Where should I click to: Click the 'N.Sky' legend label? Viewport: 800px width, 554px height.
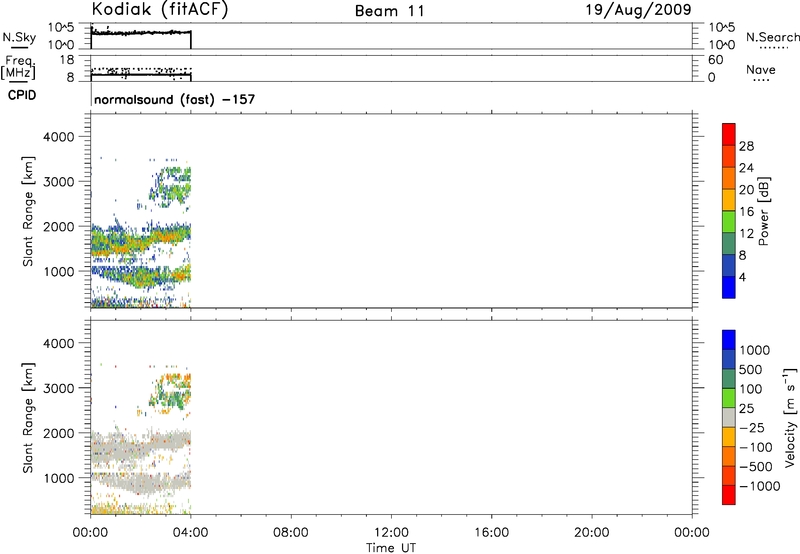[19, 37]
